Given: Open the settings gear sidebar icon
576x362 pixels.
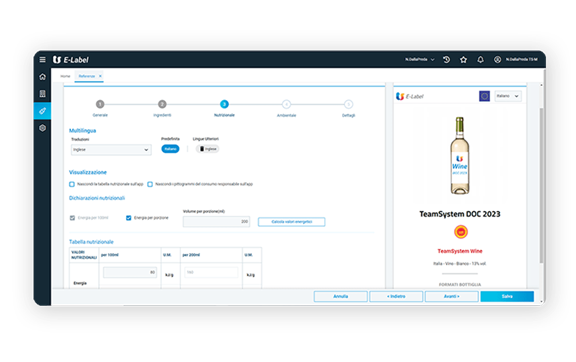Looking at the screenshot, I should tap(43, 128).
